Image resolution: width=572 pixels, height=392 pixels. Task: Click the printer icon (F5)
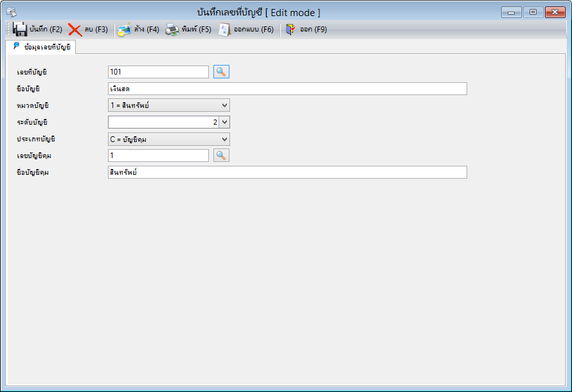click(172, 30)
